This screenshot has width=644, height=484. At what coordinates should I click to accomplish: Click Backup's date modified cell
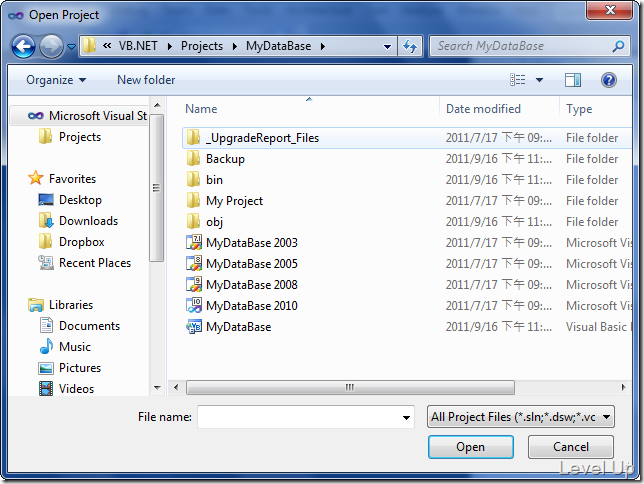coord(499,159)
